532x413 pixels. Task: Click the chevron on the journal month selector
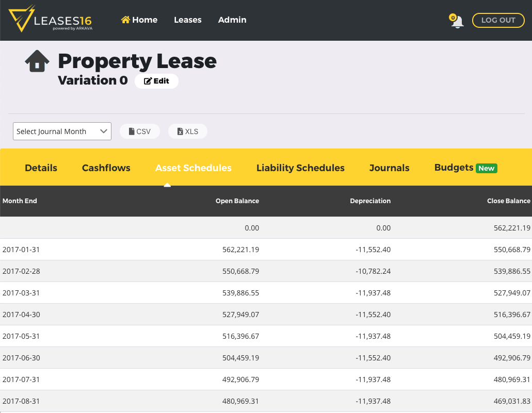(x=103, y=131)
